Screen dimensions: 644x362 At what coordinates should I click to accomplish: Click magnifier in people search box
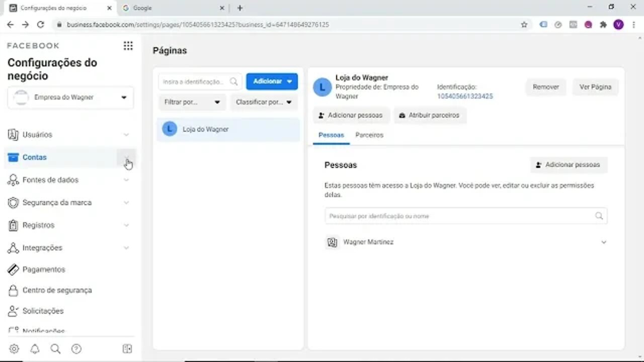tap(599, 216)
